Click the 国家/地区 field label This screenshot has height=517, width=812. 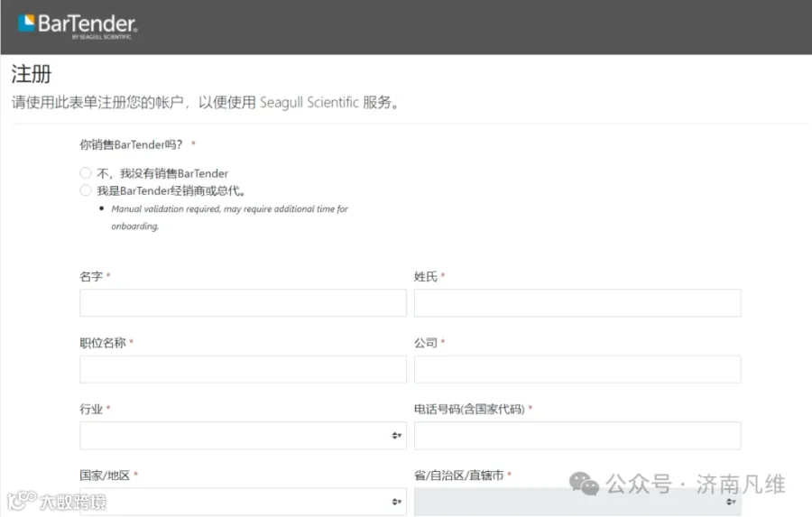pyautogui.click(x=105, y=475)
